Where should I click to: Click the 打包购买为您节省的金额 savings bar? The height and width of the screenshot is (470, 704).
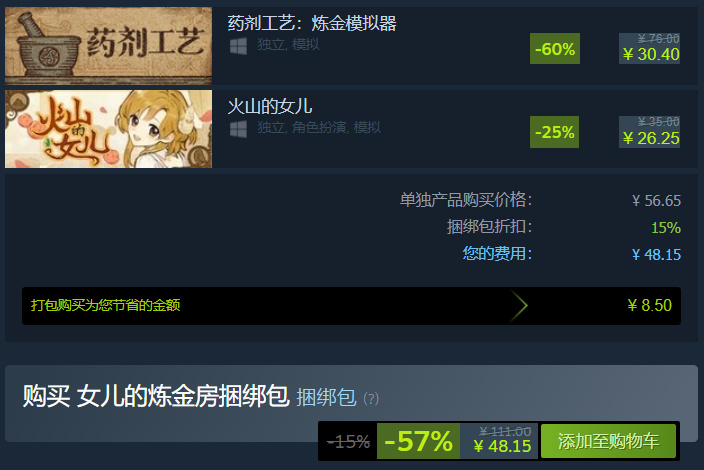(352, 306)
